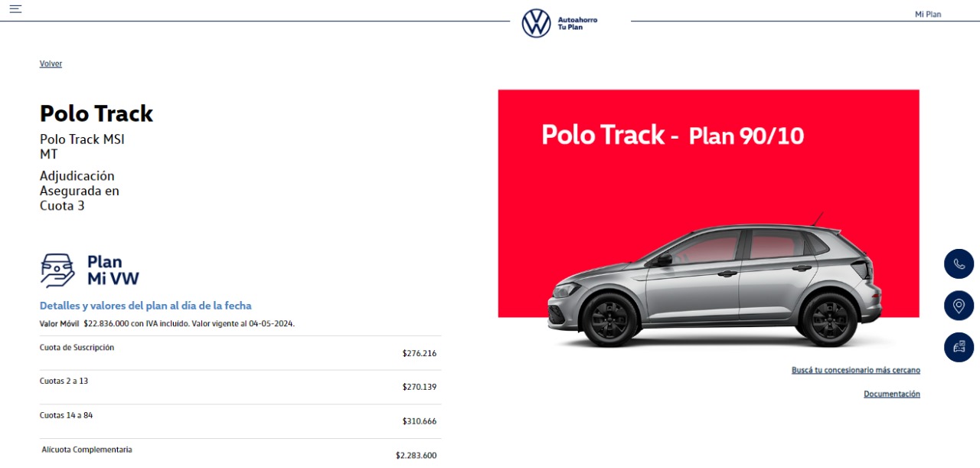980x468 pixels.
Task: Click the Valor Móvil price line
Action: (167, 323)
